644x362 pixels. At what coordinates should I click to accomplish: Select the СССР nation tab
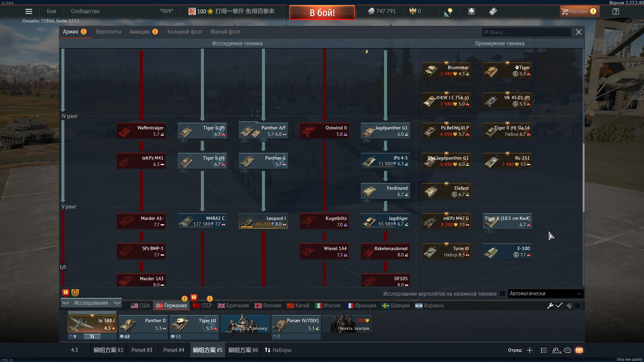pyautogui.click(x=203, y=306)
